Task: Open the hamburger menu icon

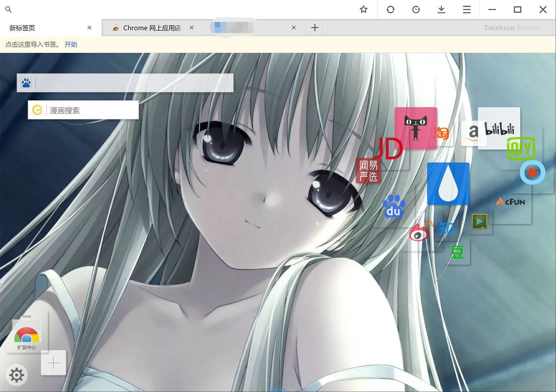Action: (x=467, y=9)
